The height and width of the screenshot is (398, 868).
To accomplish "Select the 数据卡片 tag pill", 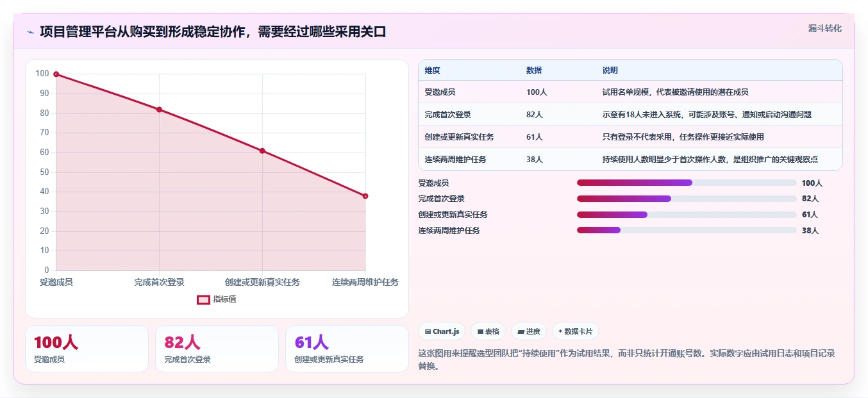I will coord(575,331).
